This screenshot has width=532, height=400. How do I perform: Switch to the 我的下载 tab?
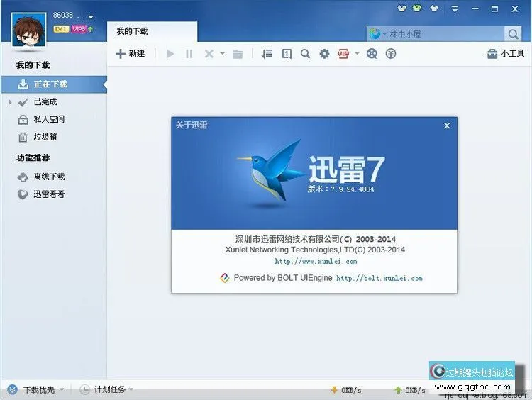tap(133, 32)
